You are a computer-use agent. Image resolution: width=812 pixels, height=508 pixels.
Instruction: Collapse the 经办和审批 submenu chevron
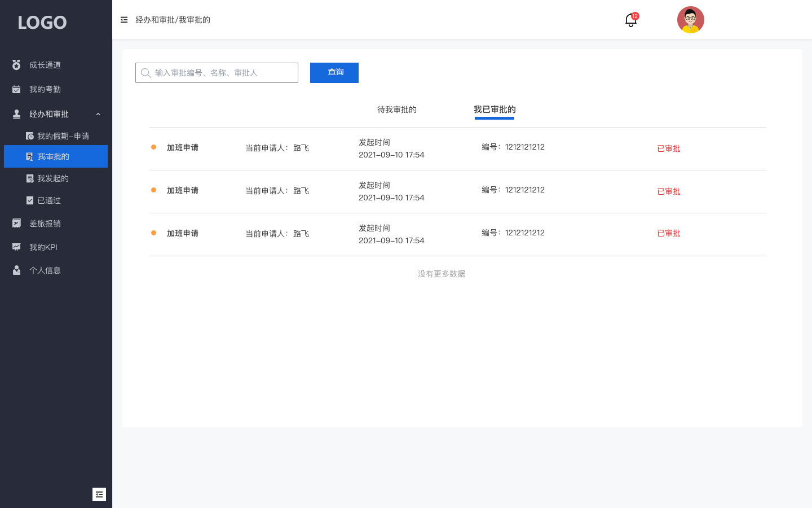click(98, 114)
